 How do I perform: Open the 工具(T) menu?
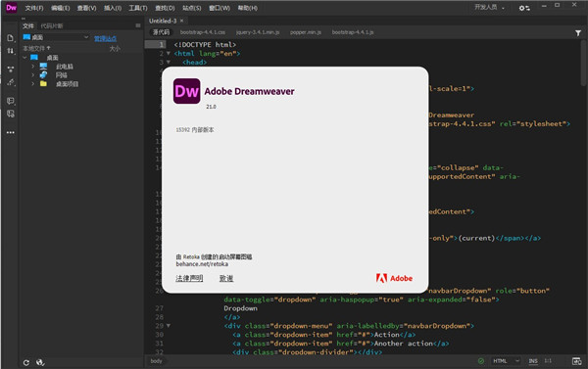coord(138,8)
